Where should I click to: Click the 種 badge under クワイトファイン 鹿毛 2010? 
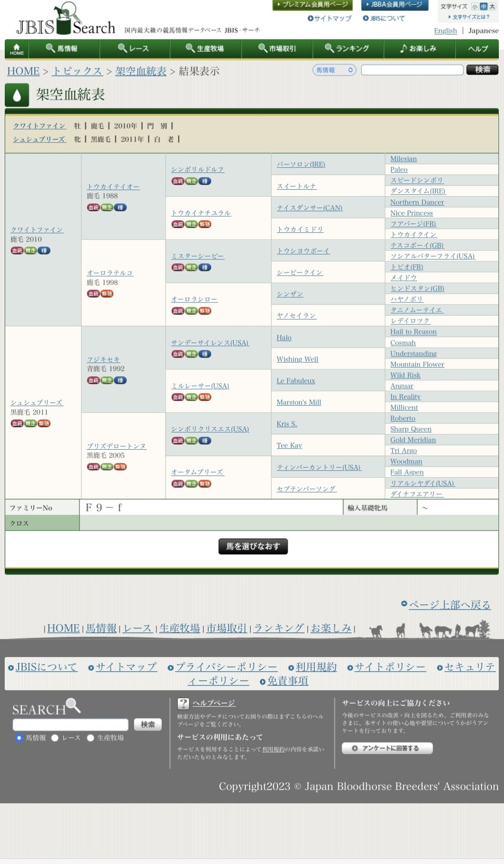point(44,251)
